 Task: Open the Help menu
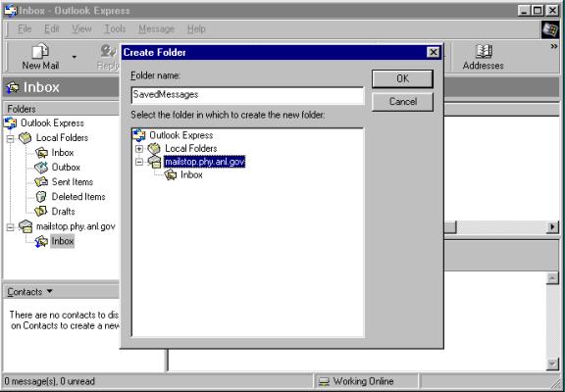point(196,28)
